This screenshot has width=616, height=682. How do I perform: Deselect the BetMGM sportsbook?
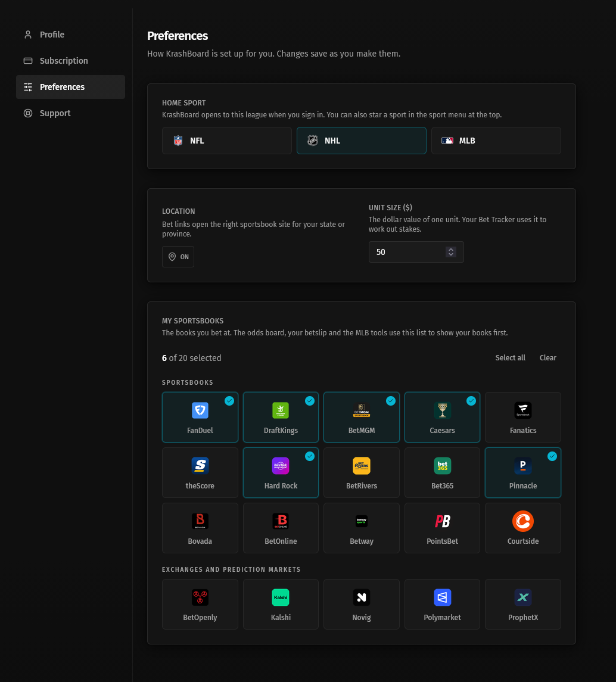[362, 417]
